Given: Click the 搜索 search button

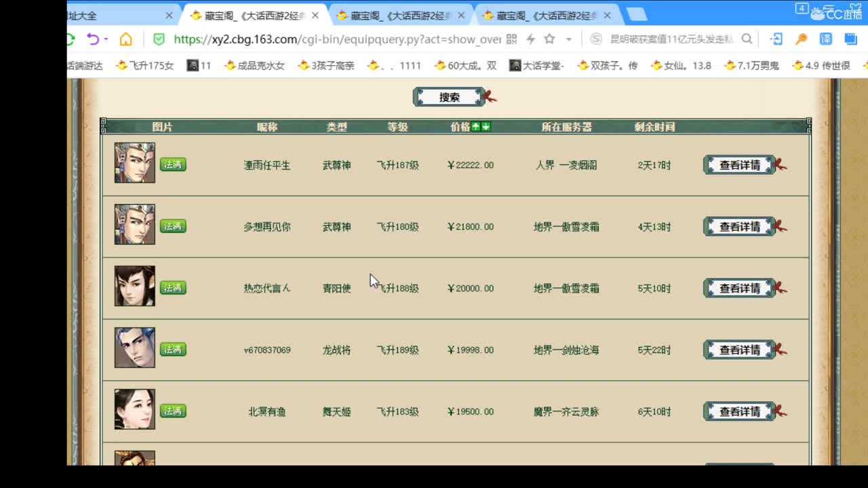Looking at the screenshot, I should (449, 97).
